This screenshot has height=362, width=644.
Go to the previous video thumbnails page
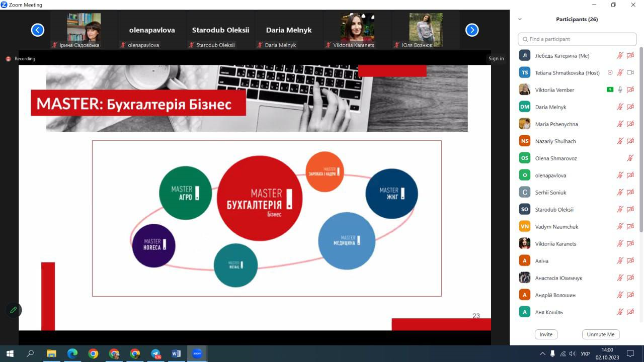pos(38,30)
